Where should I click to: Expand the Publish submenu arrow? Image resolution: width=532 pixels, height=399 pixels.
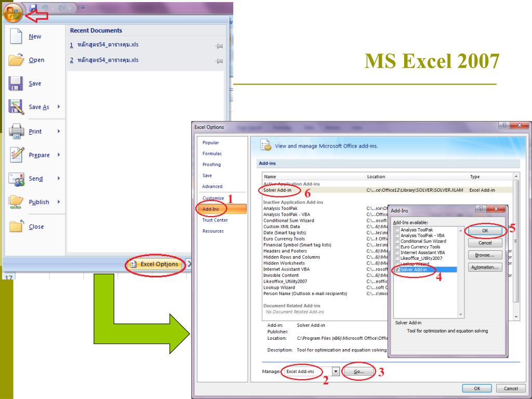[59, 202]
